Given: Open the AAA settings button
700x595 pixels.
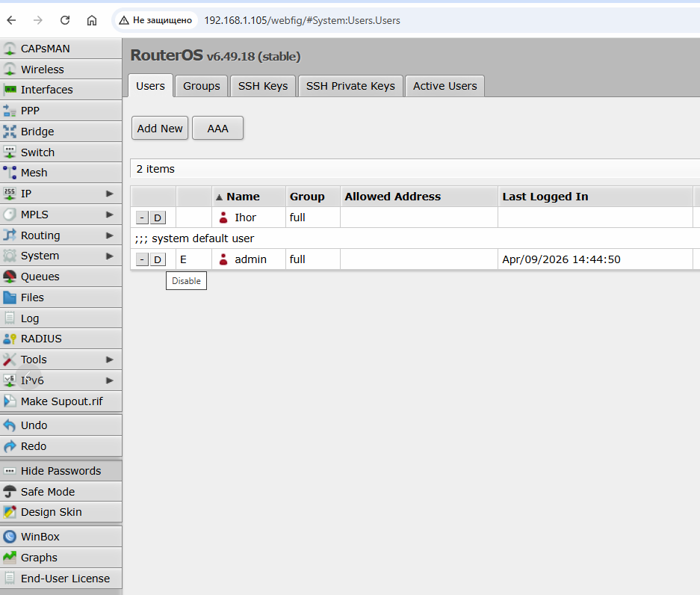Looking at the screenshot, I should [x=217, y=129].
